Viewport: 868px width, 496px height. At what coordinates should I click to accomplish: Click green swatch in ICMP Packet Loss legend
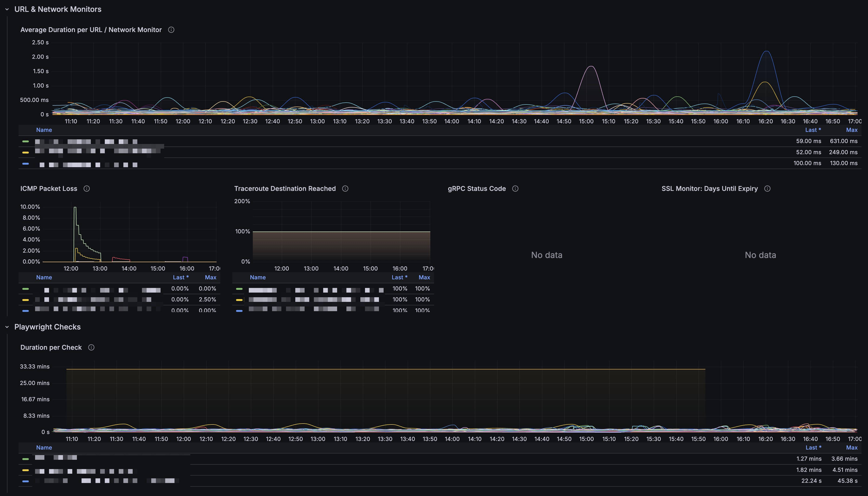point(26,289)
